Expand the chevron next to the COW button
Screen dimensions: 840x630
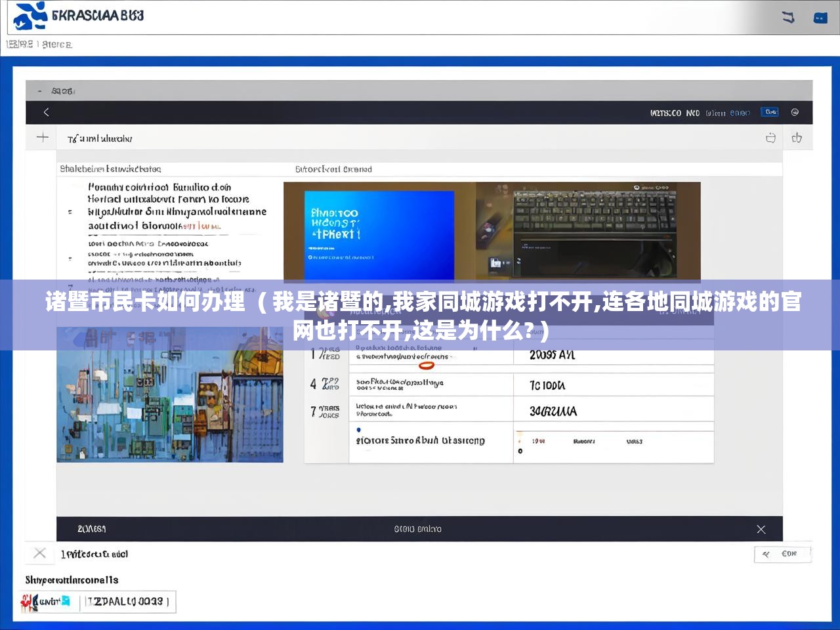[x=766, y=554]
